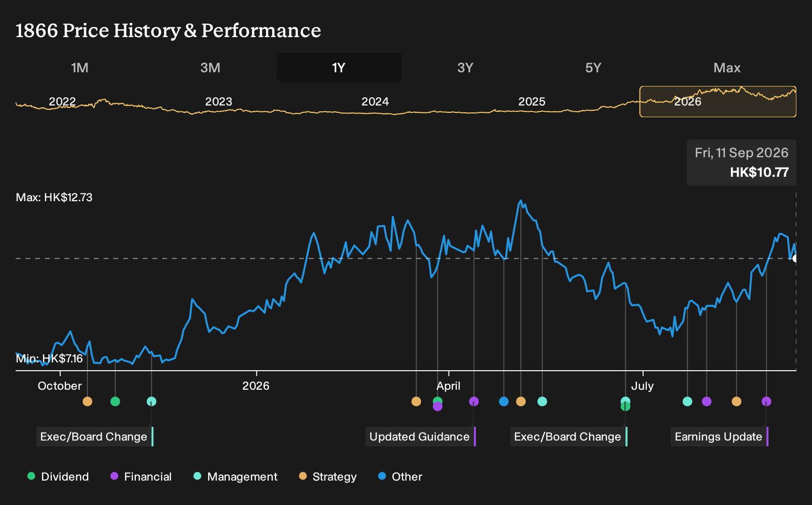Toggle the Financial legend filter
Screen dimensions: 812x505
[141, 477]
